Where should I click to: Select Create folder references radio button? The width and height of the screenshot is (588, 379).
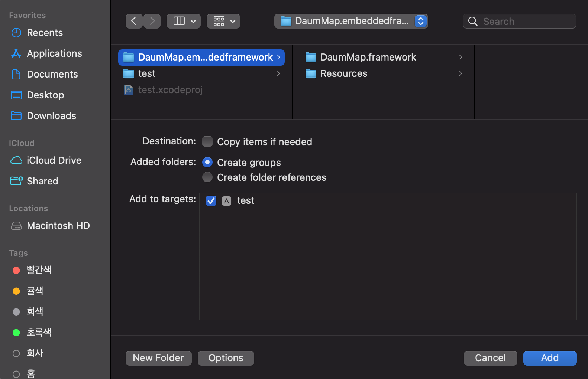pyautogui.click(x=207, y=177)
